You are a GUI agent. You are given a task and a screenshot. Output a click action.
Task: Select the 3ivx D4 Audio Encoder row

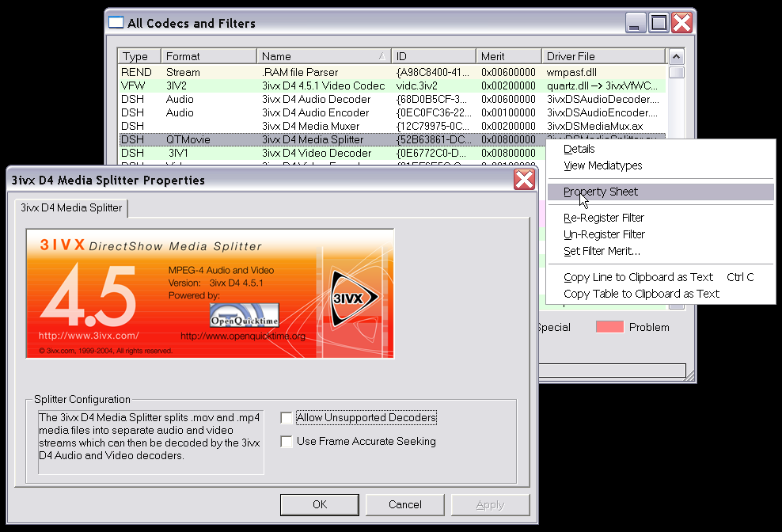pyautogui.click(x=392, y=112)
